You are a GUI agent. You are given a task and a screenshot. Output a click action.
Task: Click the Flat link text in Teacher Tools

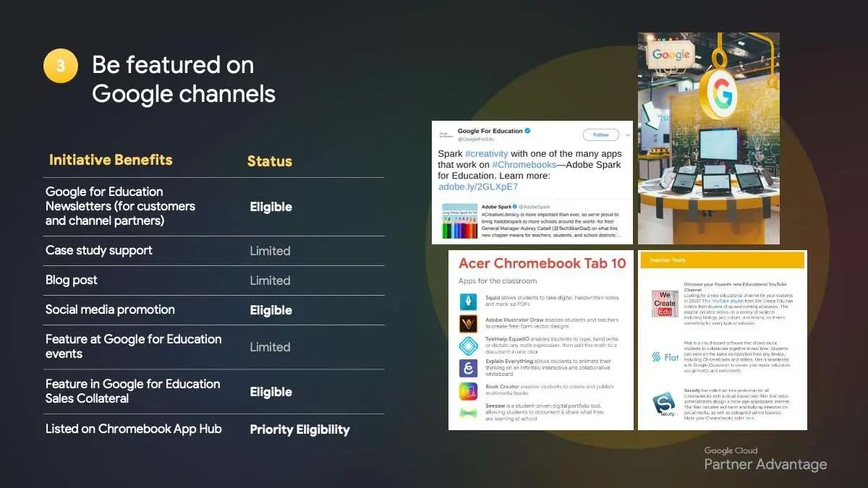tap(688, 342)
